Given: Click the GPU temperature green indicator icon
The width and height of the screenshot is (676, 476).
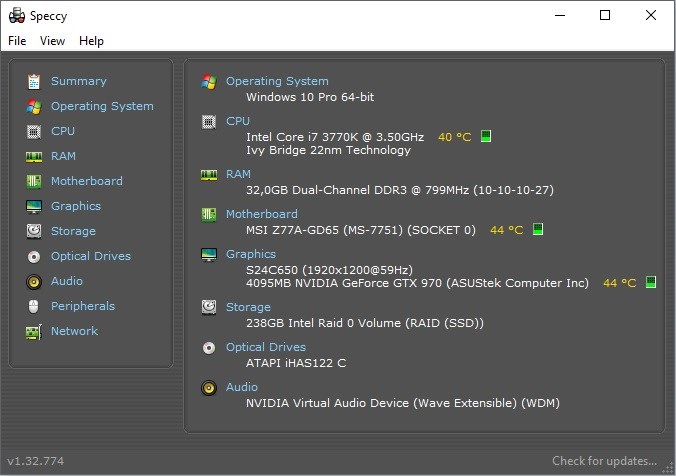Looking at the screenshot, I should click(651, 282).
